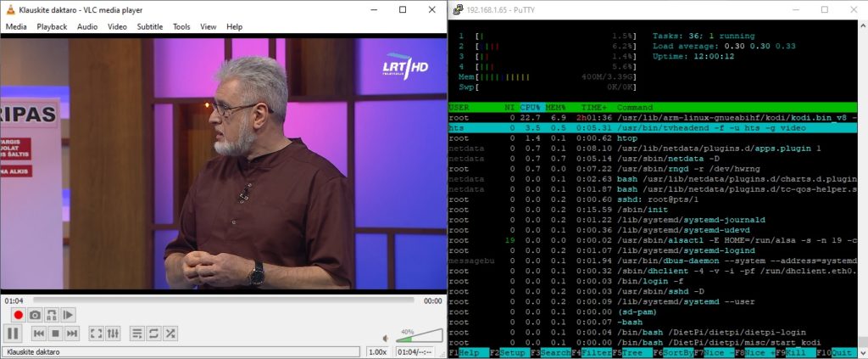868x359 pixels.
Task: Click the PuTTY icon in title bar
Action: point(459,10)
